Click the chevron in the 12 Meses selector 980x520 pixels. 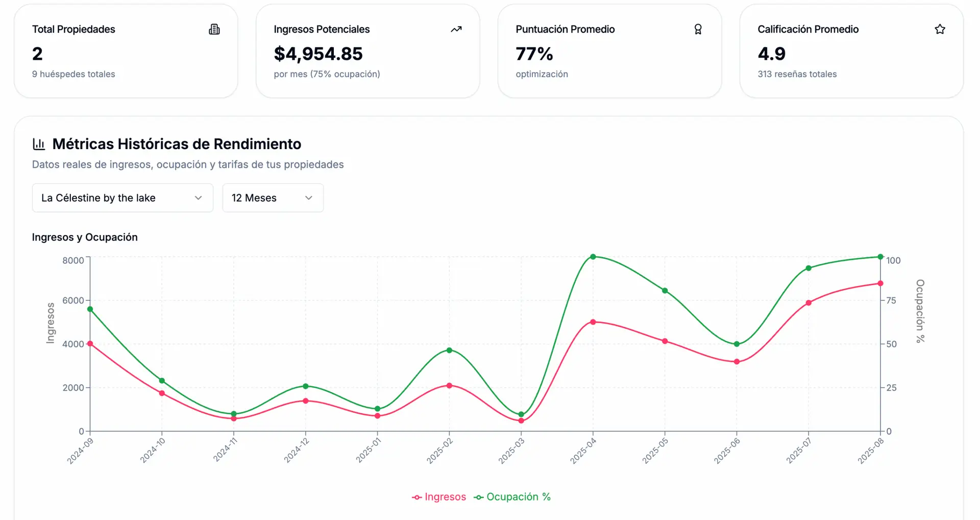[308, 198]
